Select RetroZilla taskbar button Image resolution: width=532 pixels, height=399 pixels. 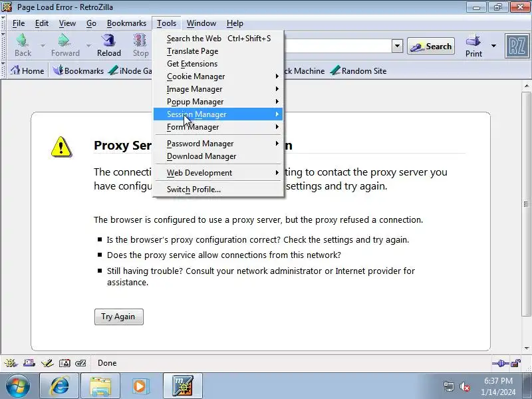(182, 386)
